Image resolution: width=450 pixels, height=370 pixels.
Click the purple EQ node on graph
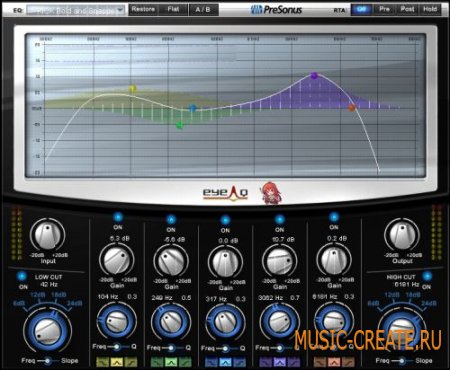tap(314, 76)
